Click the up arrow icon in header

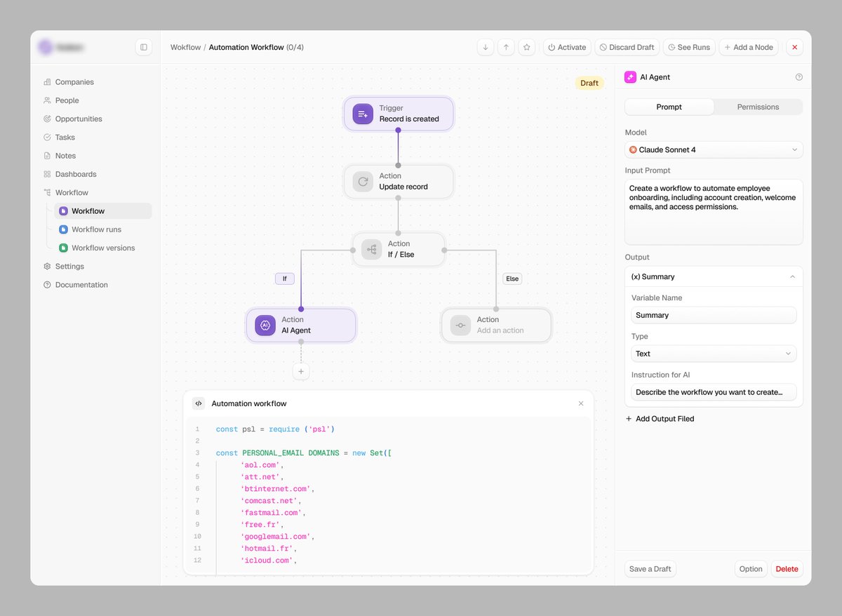(506, 47)
